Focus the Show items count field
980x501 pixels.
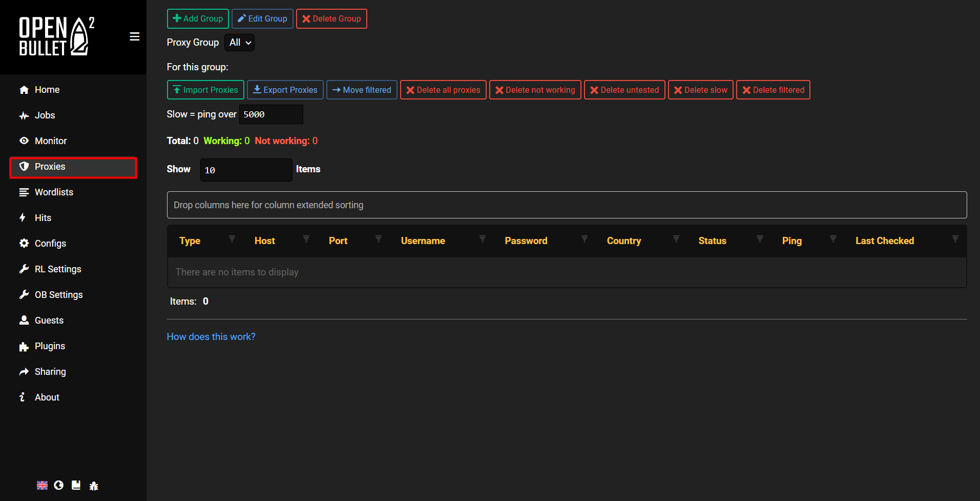click(x=246, y=170)
